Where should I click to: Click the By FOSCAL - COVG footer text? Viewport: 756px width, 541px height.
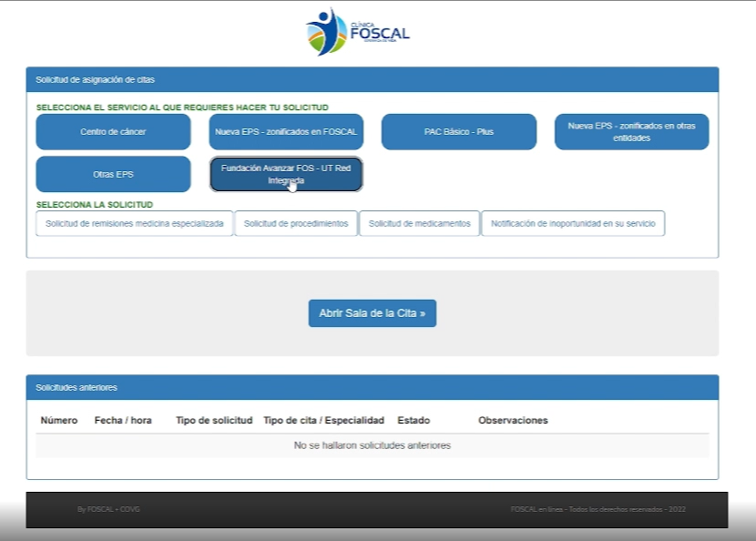click(x=108, y=509)
